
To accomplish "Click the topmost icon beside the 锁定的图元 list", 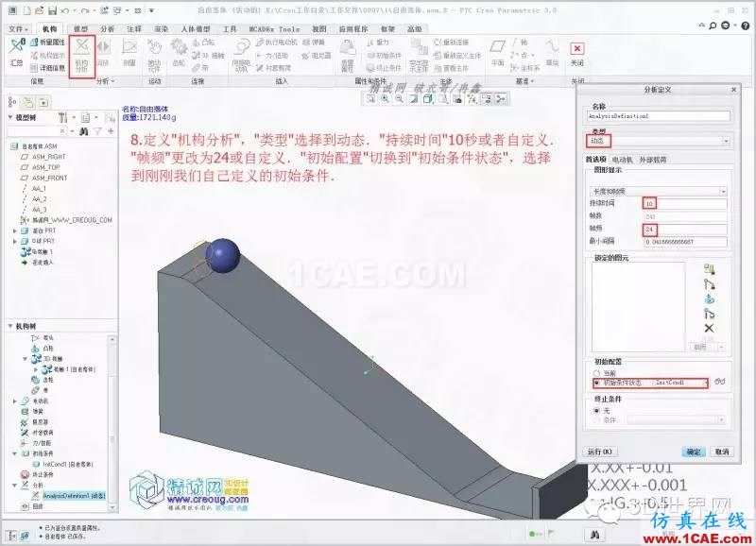I will pos(709,269).
